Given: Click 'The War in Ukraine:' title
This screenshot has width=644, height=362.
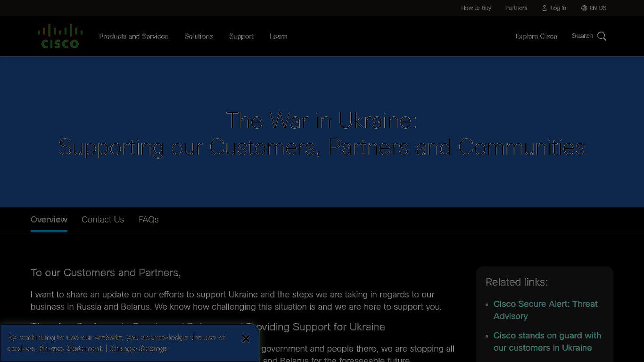Looking at the screenshot, I should (322, 121).
